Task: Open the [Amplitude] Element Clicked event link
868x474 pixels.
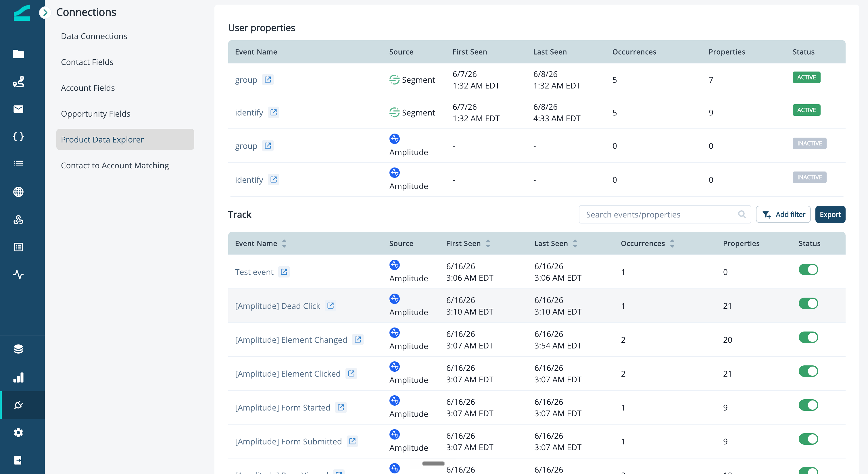Action: click(288, 374)
